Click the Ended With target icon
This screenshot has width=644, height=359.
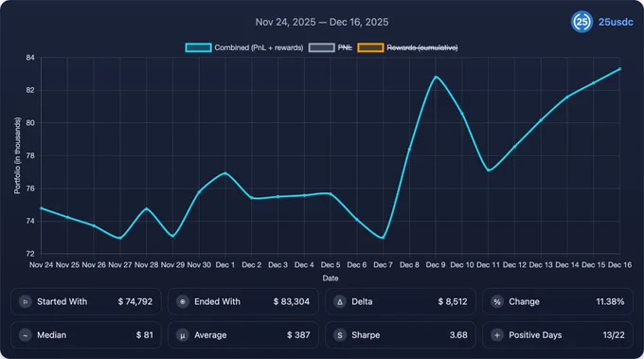(x=183, y=302)
